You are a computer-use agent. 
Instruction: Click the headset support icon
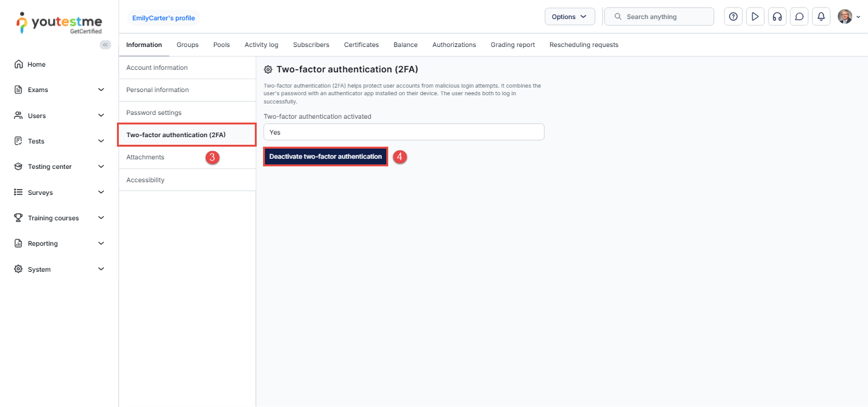pos(776,17)
